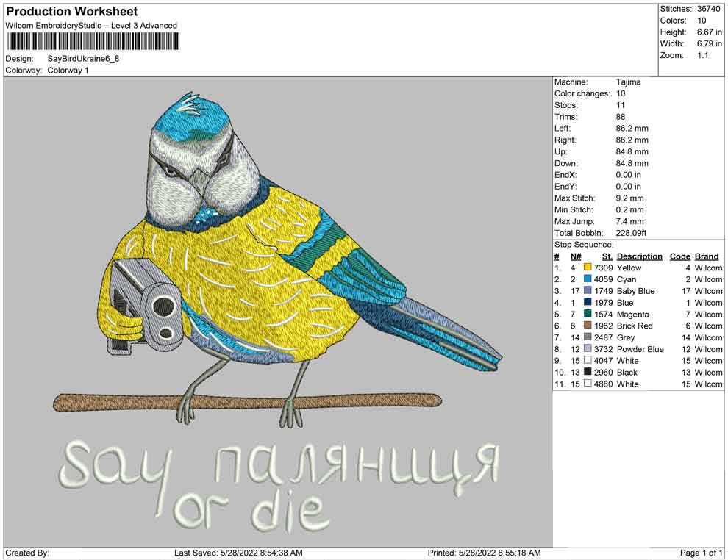Select the Code column header
Image resolution: width=728 pixels, height=560 pixels.
pos(679,256)
